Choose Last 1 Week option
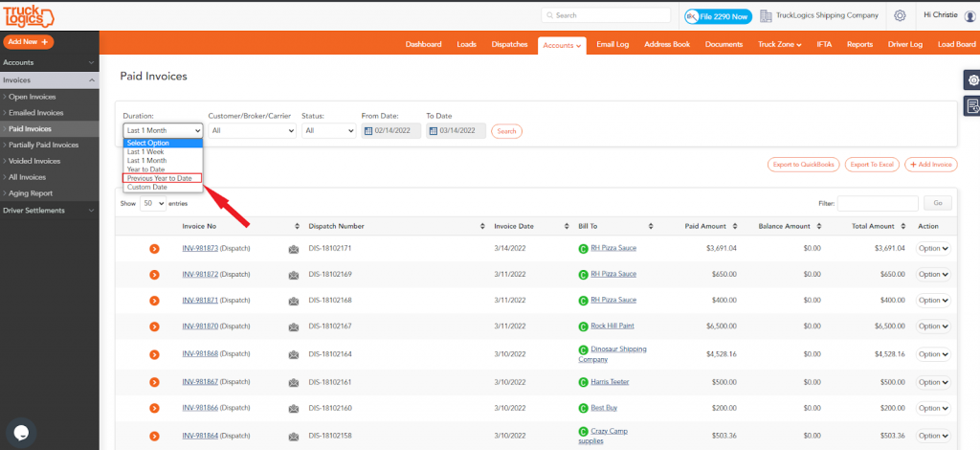The width and height of the screenshot is (980, 450). coord(163,152)
